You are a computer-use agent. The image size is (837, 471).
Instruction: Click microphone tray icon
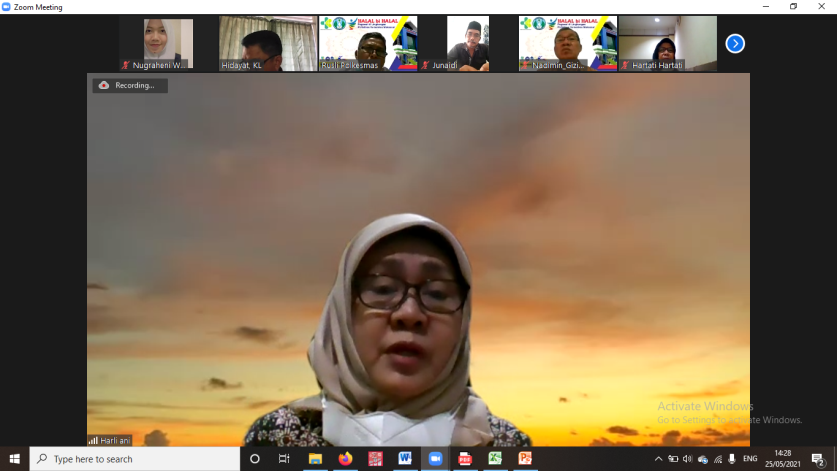click(x=732, y=459)
